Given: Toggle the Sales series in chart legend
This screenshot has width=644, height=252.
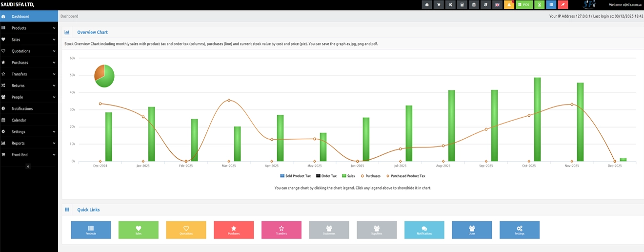Looking at the screenshot, I should tap(348, 176).
